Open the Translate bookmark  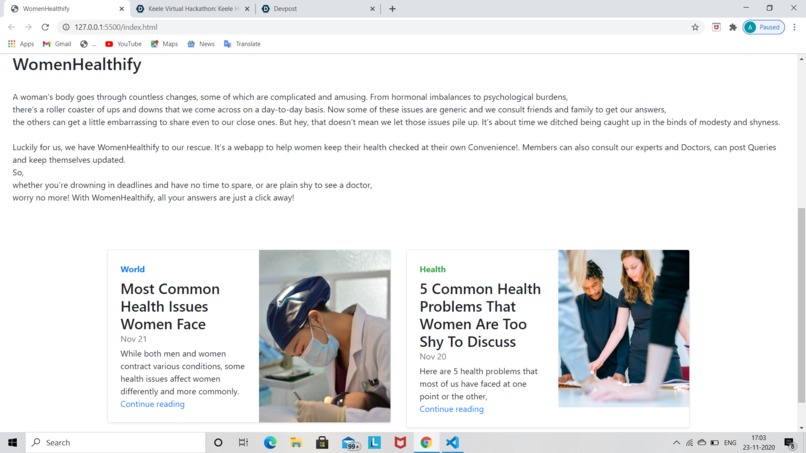[242, 44]
